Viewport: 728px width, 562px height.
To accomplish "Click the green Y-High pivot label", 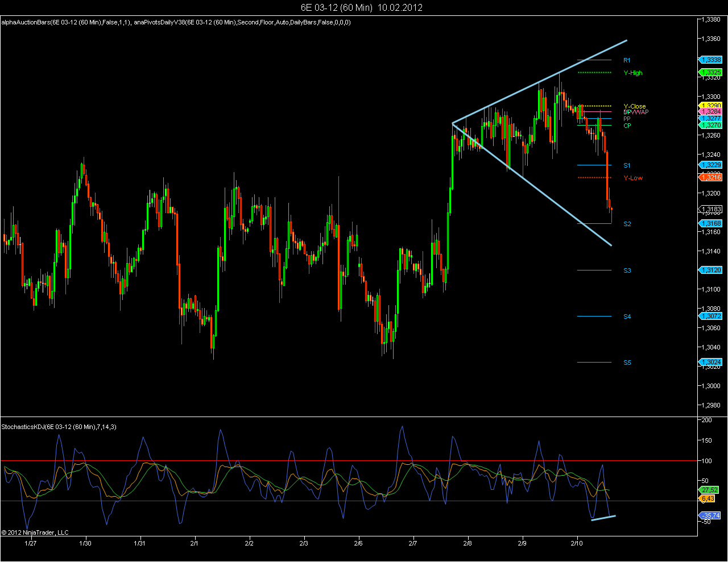I will point(633,73).
